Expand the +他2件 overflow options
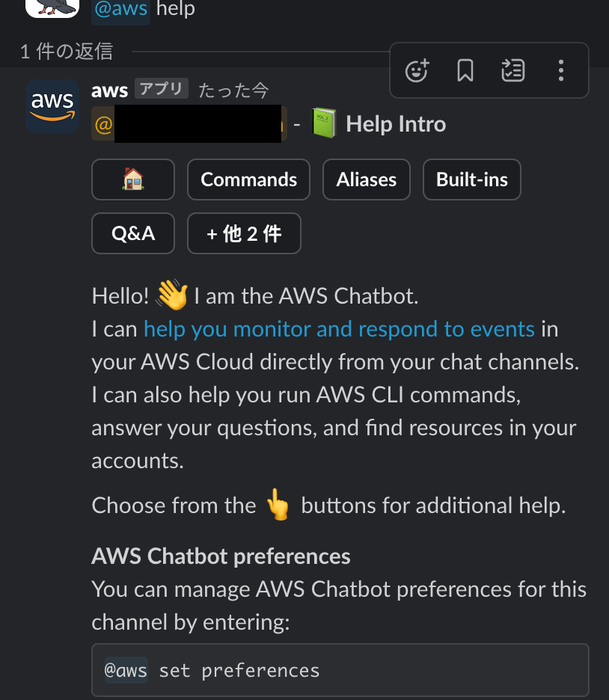The height and width of the screenshot is (700, 609). [x=244, y=233]
